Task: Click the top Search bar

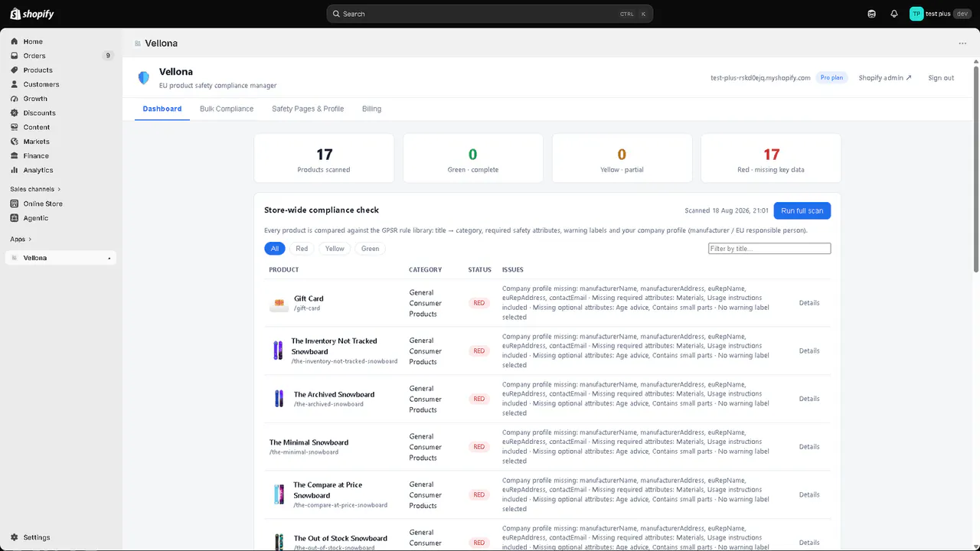Action: click(490, 14)
